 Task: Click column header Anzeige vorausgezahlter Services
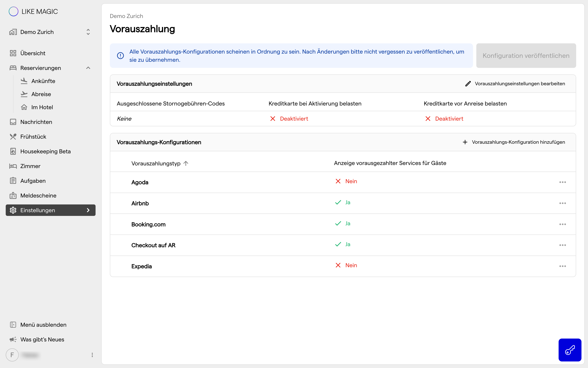click(x=390, y=163)
